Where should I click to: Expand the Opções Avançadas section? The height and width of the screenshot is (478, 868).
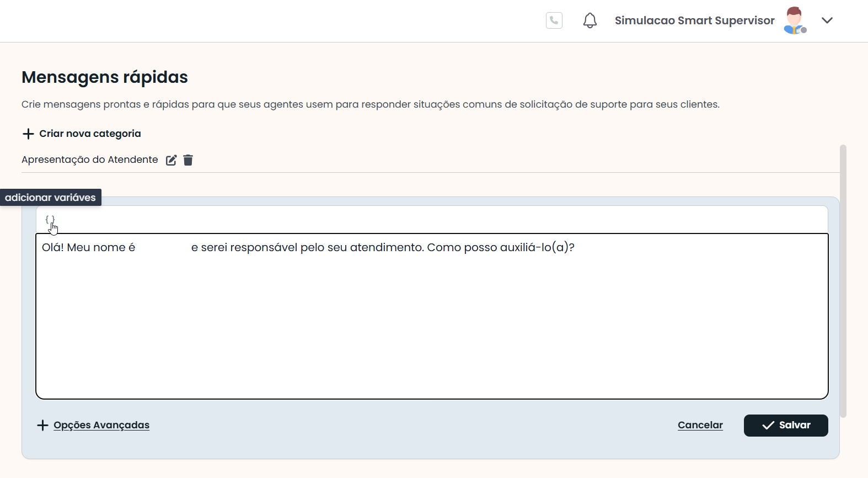click(x=101, y=425)
